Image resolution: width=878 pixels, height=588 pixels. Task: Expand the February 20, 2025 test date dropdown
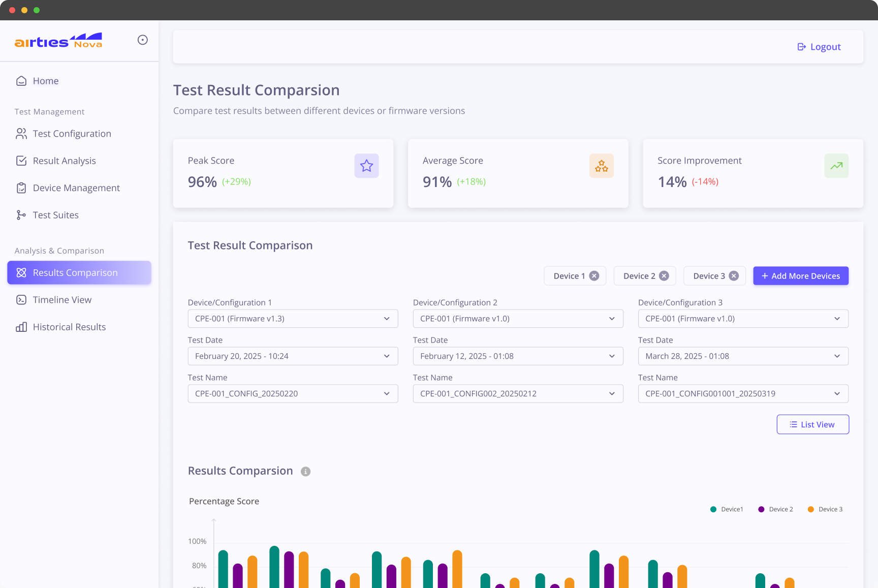tap(293, 356)
